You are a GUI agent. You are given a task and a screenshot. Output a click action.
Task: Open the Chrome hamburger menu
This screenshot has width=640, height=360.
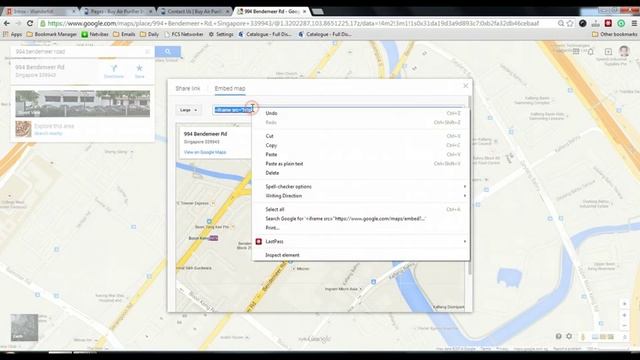pos(634,24)
